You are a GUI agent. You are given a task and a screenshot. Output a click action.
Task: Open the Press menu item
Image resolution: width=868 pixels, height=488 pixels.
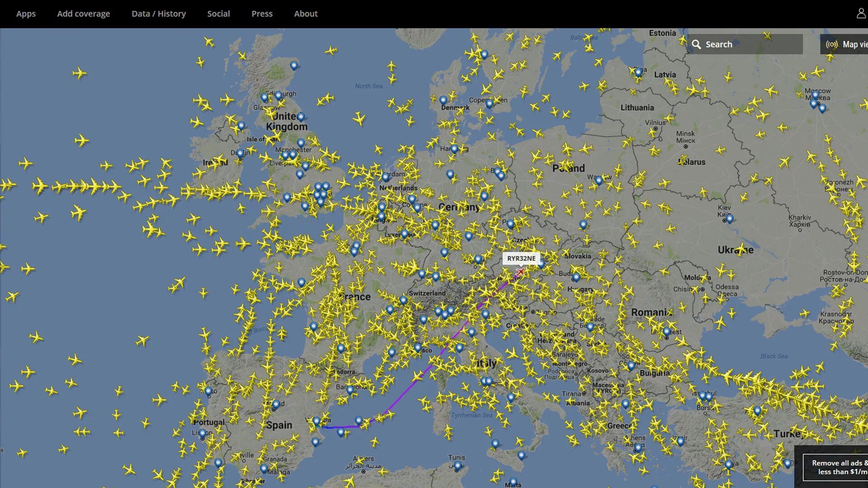tap(262, 14)
